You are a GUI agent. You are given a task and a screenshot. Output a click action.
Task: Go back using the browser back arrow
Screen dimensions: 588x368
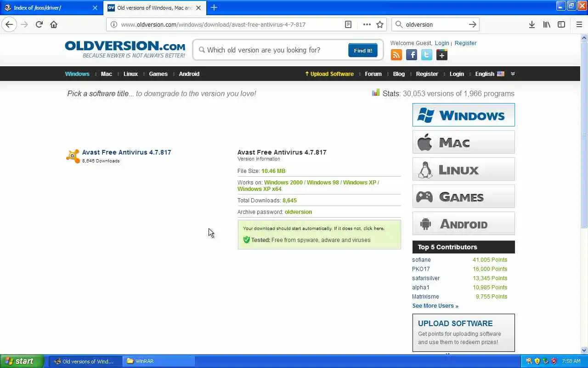(9, 24)
